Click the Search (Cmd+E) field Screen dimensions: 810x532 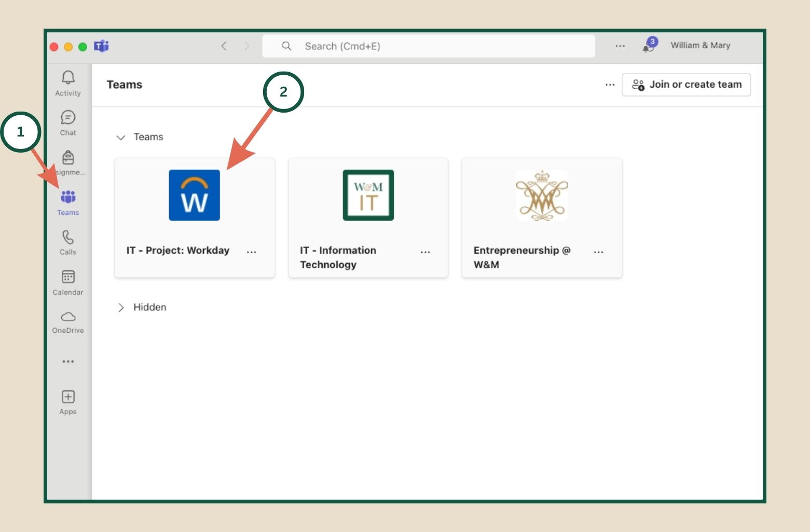coord(429,46)
